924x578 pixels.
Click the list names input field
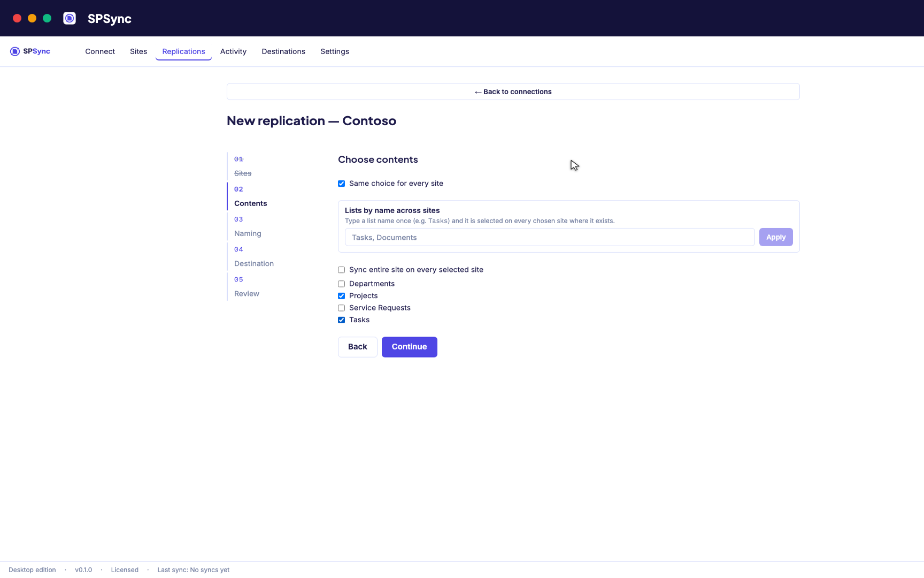coord(550,237)
